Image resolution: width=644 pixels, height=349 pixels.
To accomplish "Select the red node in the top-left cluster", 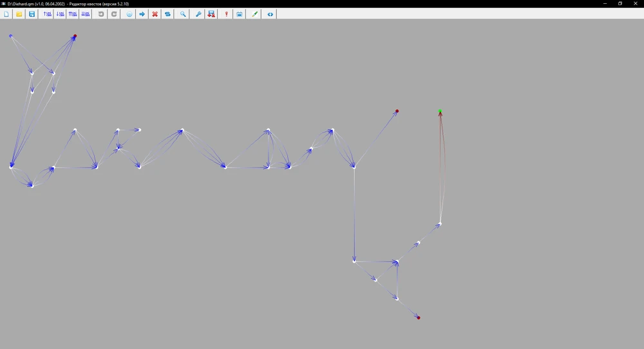I will (x=75, y=36).
